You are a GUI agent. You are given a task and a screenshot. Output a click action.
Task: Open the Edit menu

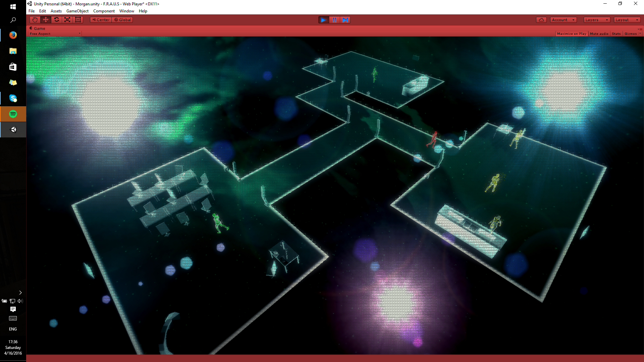point(43,11)
